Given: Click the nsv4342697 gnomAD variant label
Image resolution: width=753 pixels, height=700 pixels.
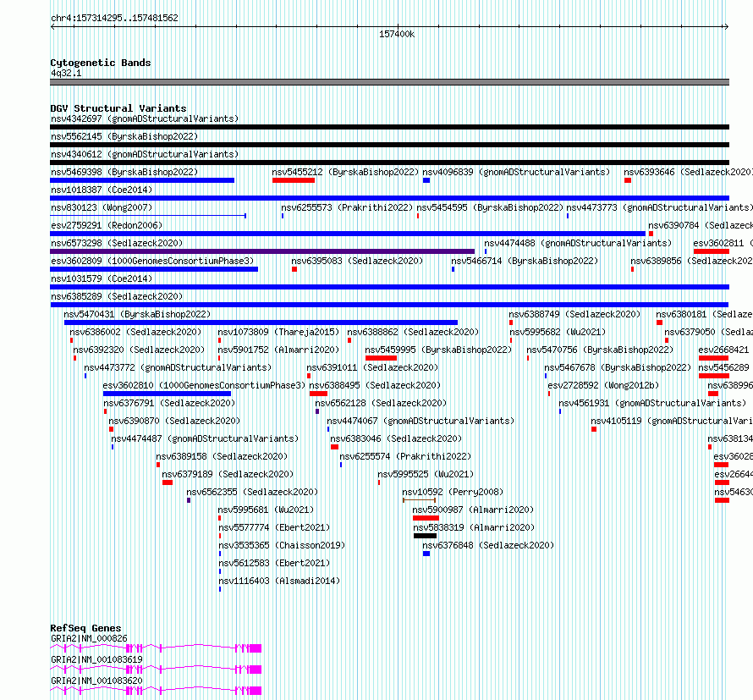Looking at the screenshot, I should (145, 119).
